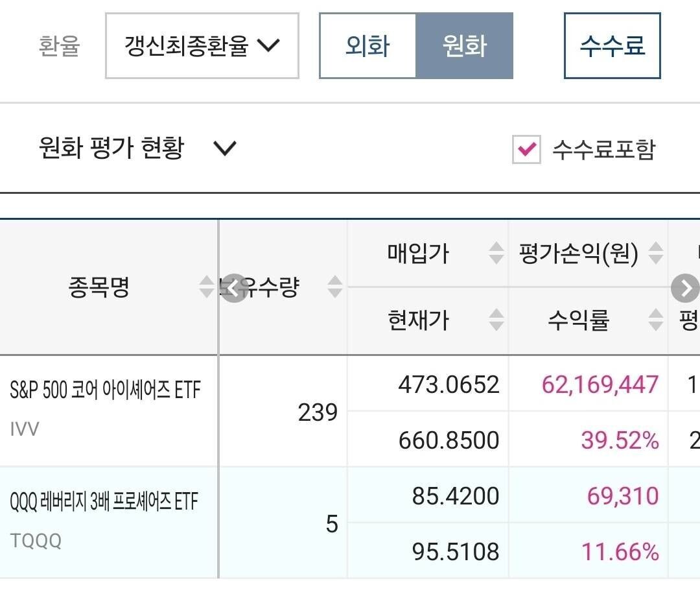
Task: Uncheck the 수수료포함 checkbox
Action: click(526, 149)
